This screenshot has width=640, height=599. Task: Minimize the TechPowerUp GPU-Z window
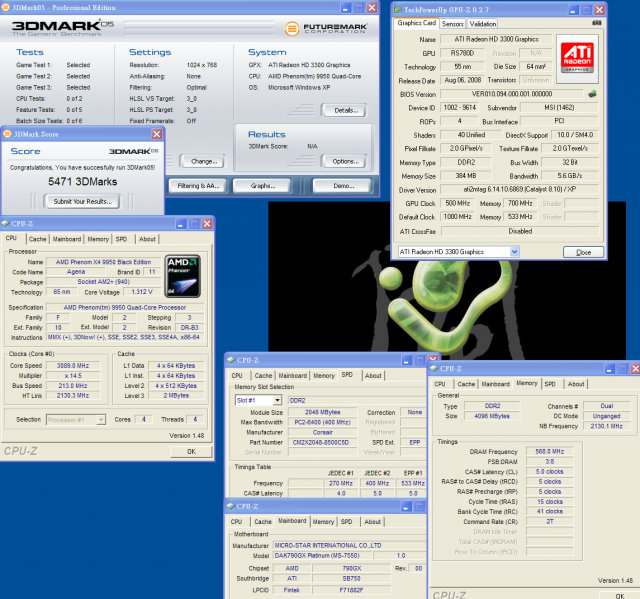click(573, 10)
